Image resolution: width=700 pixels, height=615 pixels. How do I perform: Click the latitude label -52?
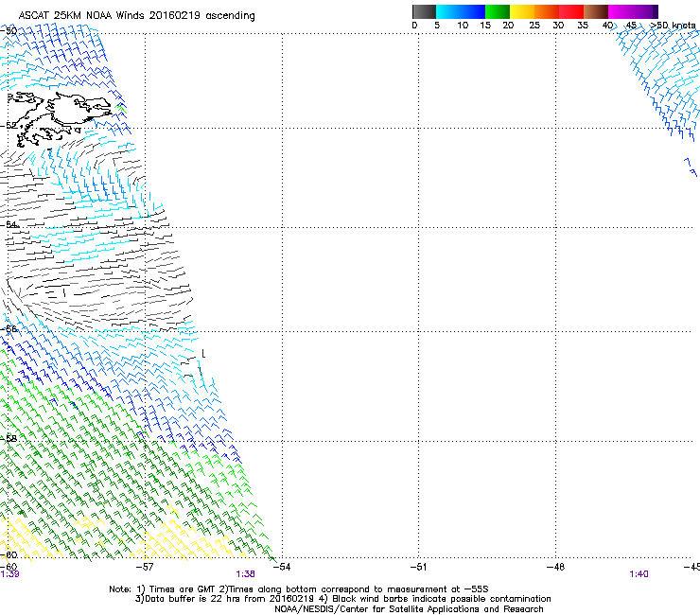point(9,126)
